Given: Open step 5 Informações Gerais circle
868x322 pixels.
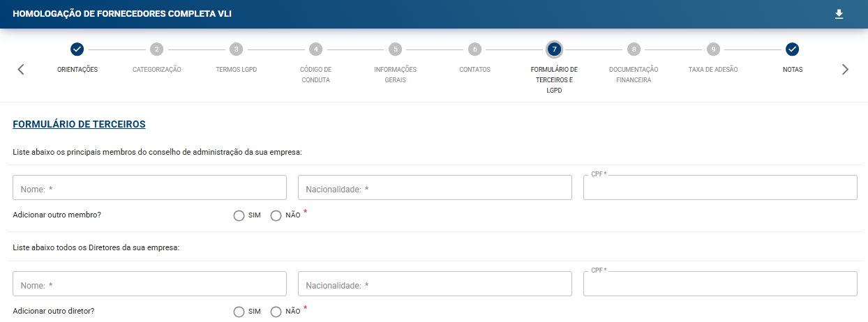Looking at the screenshot, I should (395, 49).
